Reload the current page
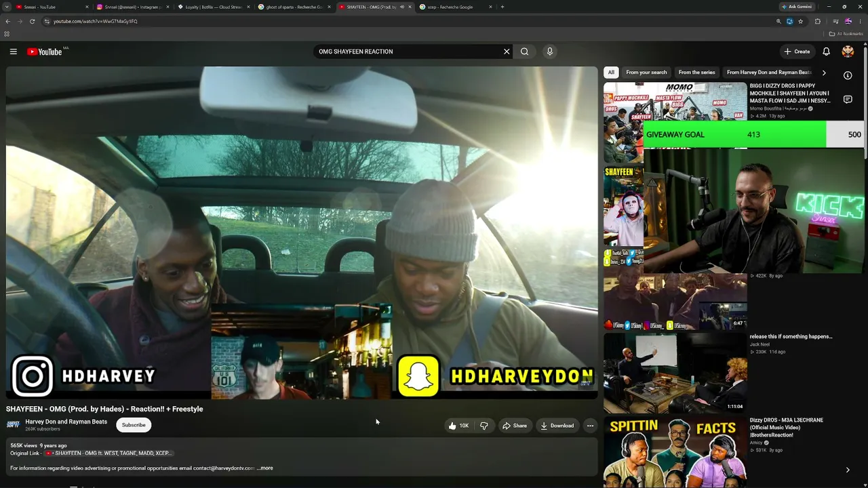 (x=32, y=21)
